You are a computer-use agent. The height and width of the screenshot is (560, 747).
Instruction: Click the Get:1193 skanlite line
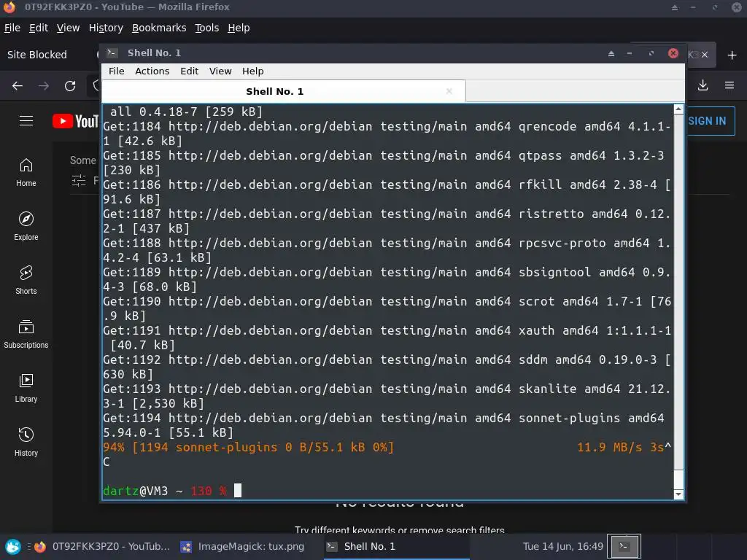[x=387, y=396]
